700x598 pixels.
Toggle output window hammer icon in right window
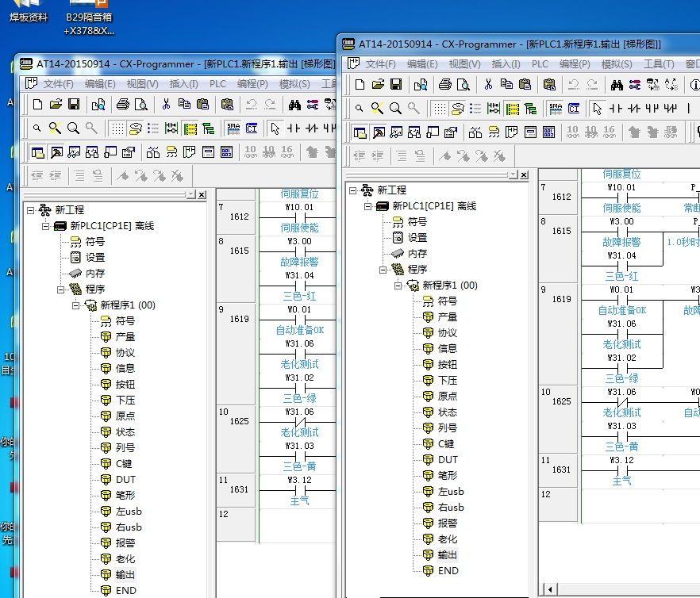pos(379,132)
